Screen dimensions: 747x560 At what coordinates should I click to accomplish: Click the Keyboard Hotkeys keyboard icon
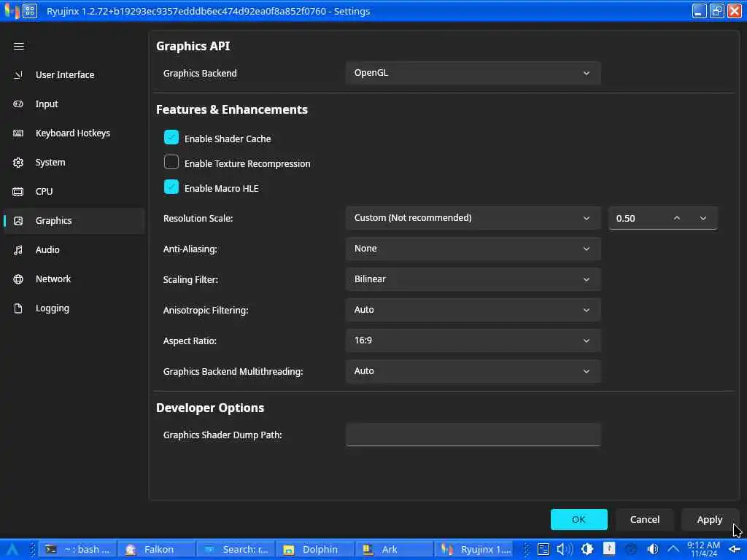(x=18, y=133)
